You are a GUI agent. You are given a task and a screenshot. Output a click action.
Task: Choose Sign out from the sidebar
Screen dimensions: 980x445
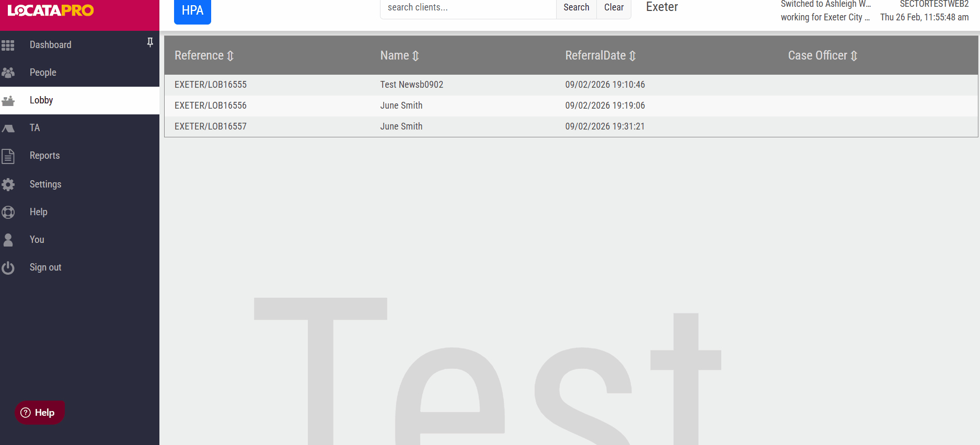point(79,267)
